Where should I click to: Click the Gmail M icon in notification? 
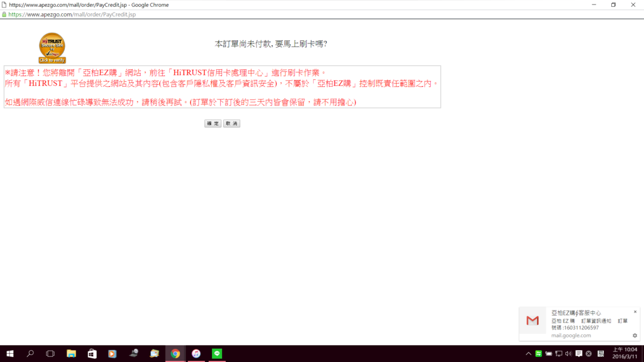(532, 321)
